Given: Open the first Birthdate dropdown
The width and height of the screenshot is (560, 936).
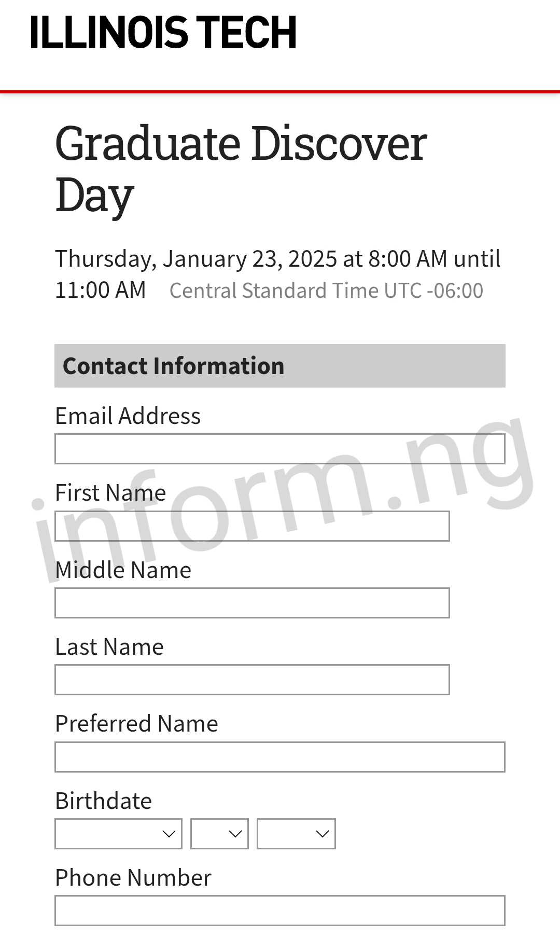Looking at the screenshot, I should point(118,834).
